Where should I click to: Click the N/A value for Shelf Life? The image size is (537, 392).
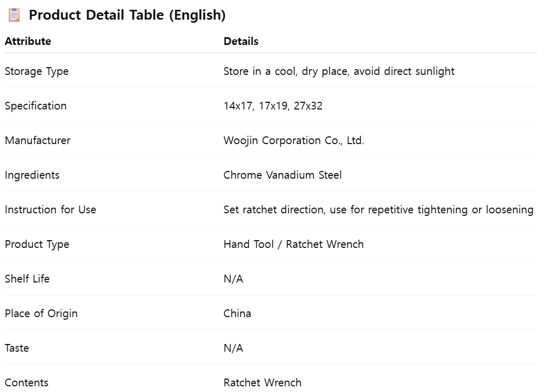point(233,279)
